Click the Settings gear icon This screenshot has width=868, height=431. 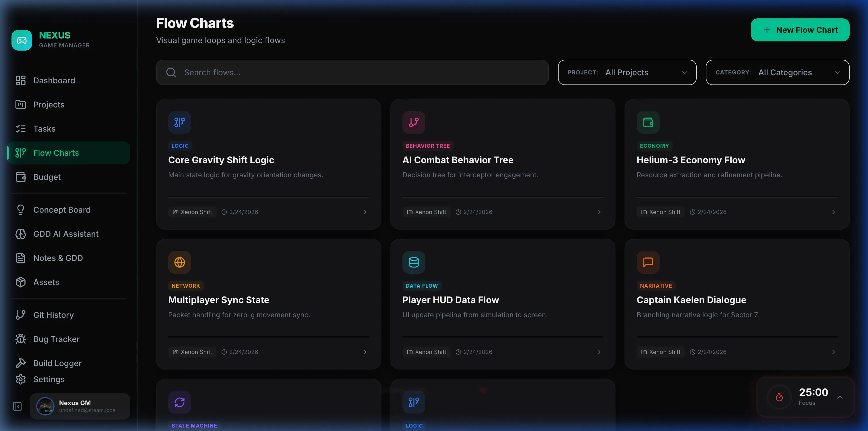(21, 379)
